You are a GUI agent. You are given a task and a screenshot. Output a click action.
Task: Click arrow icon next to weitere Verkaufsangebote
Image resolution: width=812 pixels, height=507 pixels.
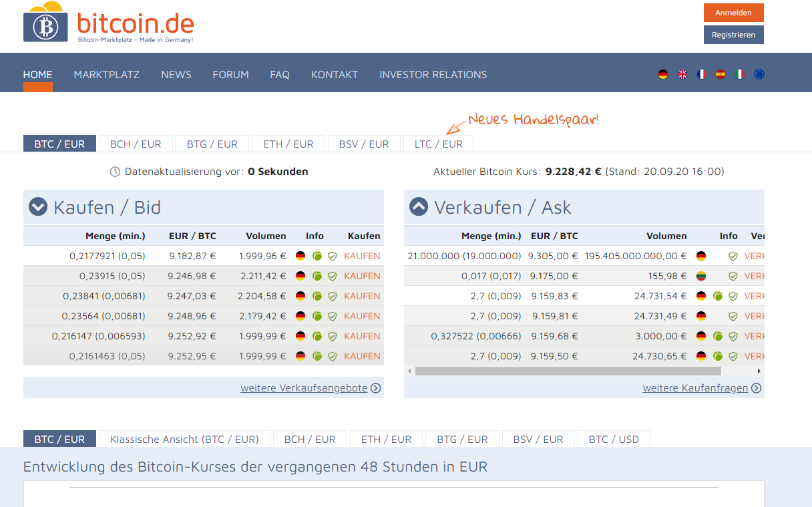pos(376,387)
